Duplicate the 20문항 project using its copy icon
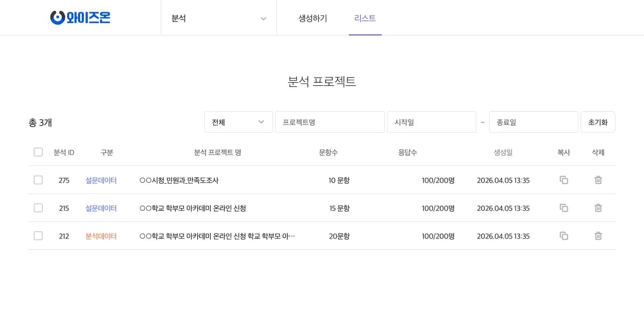 pos(564,236)
